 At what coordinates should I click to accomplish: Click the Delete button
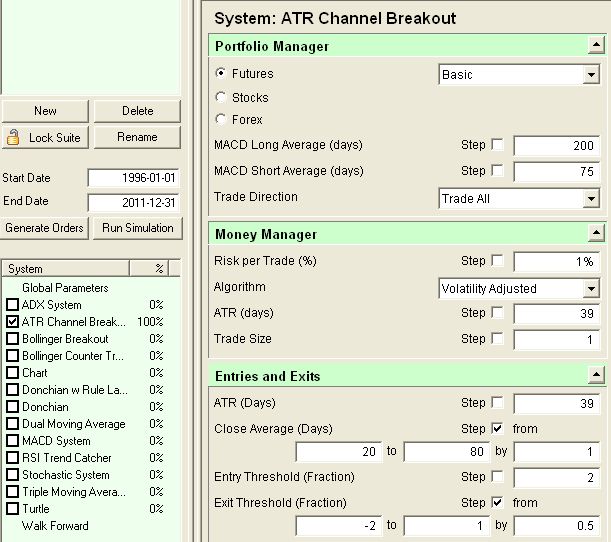(137, 111)
